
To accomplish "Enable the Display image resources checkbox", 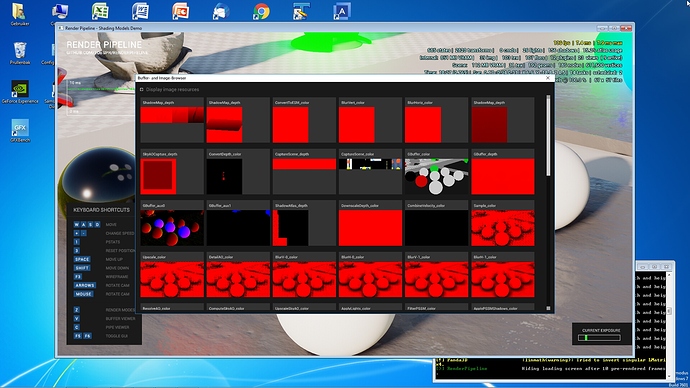I will [x=142, y=89].
